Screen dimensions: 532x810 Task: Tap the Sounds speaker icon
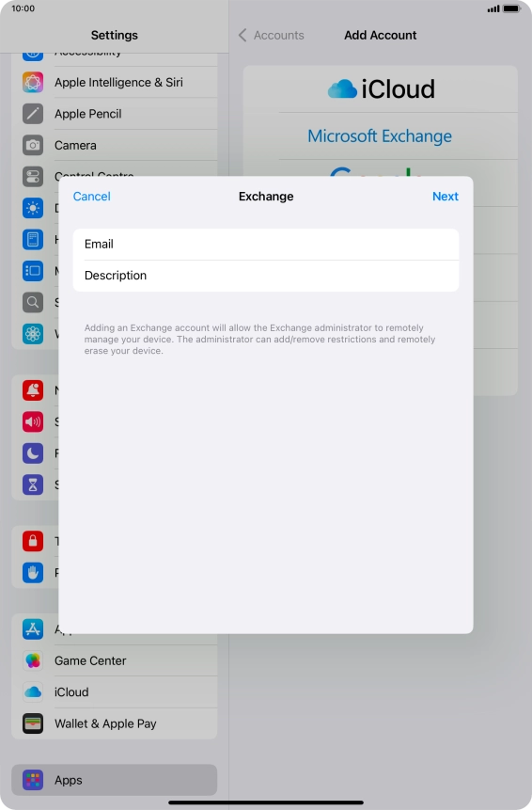click(x=33, y=421)
